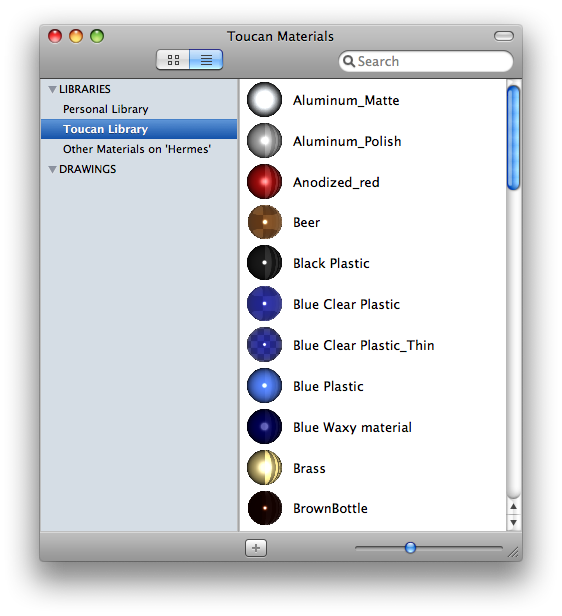Collapse the DRAWINGS disclosure triangle
Screen dimensions: 562x616
[x=52, y=169]
